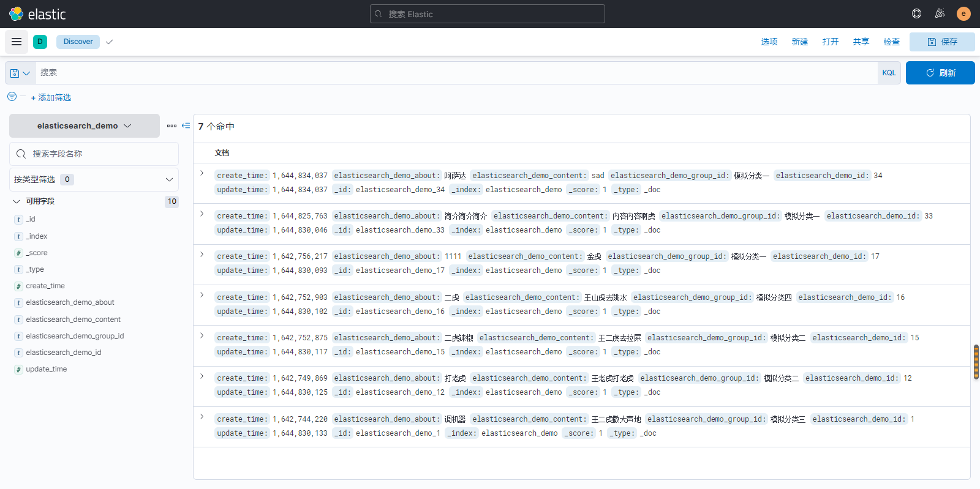Toggle the KQL query language switch
Screen dimensions: 980x489
pyautogui.click(x=889, y=73)
